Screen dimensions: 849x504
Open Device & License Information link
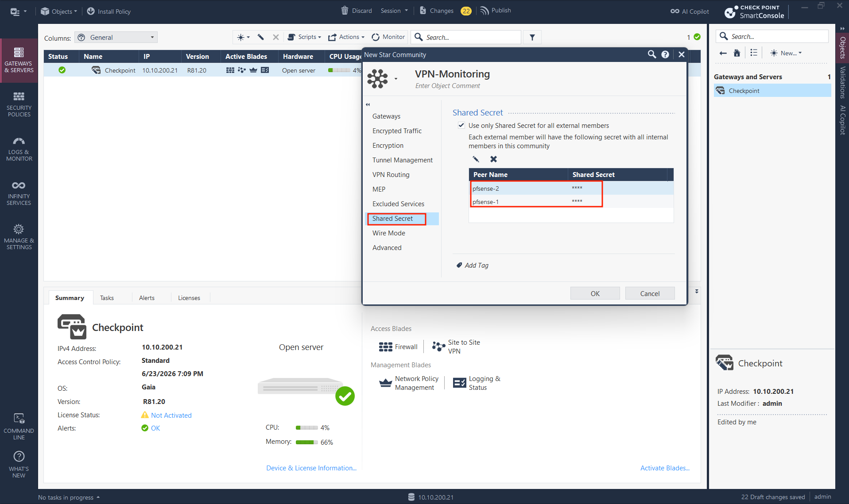tap(311, 468)
